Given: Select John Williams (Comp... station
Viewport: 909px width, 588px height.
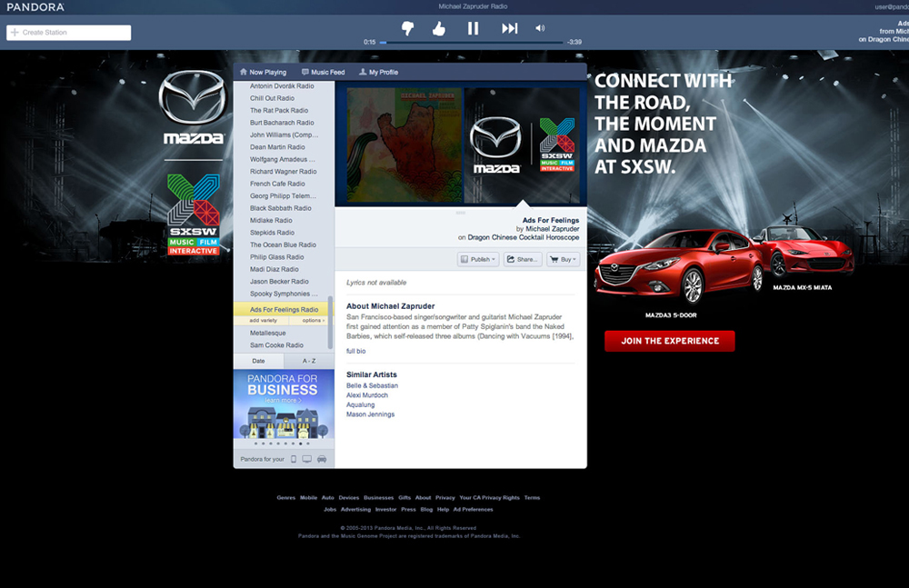Looking at the screenshot, I should click(x=284, y=135).
